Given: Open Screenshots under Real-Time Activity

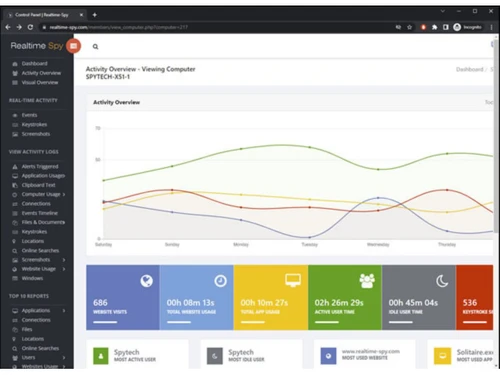Looking at the screenshot, I should click(36, 134).
